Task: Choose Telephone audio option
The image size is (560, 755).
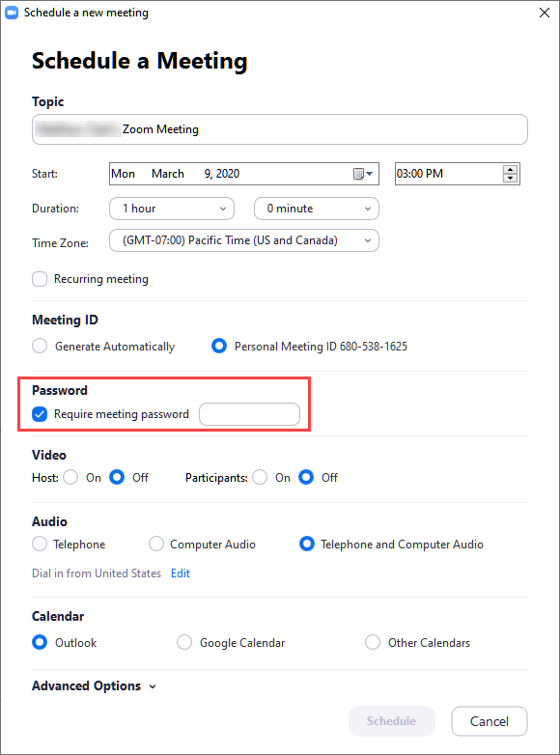Action: [40, 545]
